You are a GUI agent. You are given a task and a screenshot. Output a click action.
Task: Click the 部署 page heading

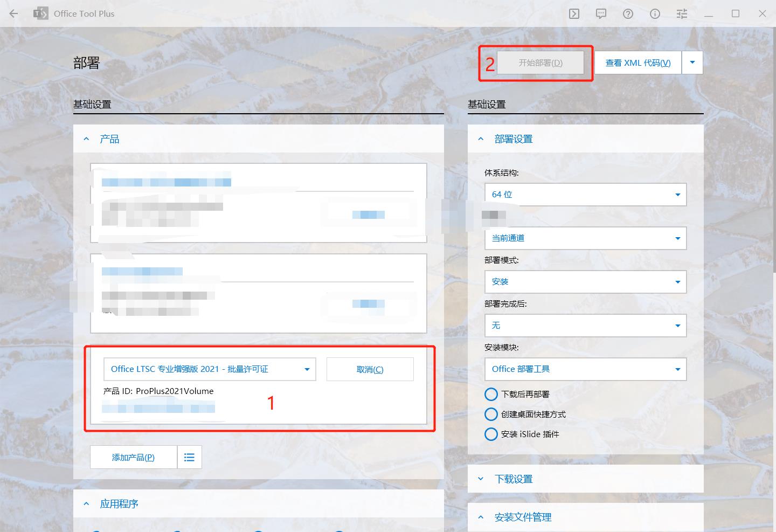tap(87, 63)
